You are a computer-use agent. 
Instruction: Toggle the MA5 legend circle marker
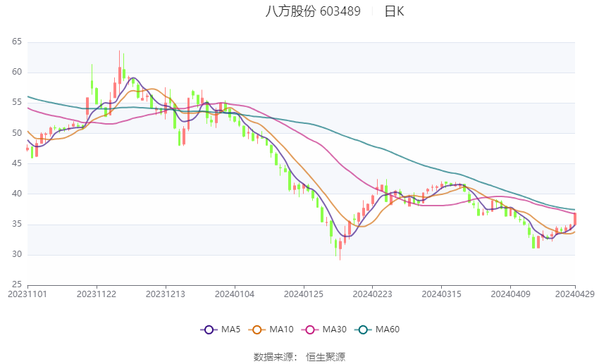209,330
